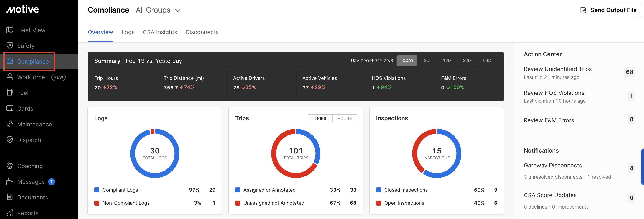Select the TRIPS toggle in Trips card
This screenshot has width=644, height=219.
coord(320,119)
